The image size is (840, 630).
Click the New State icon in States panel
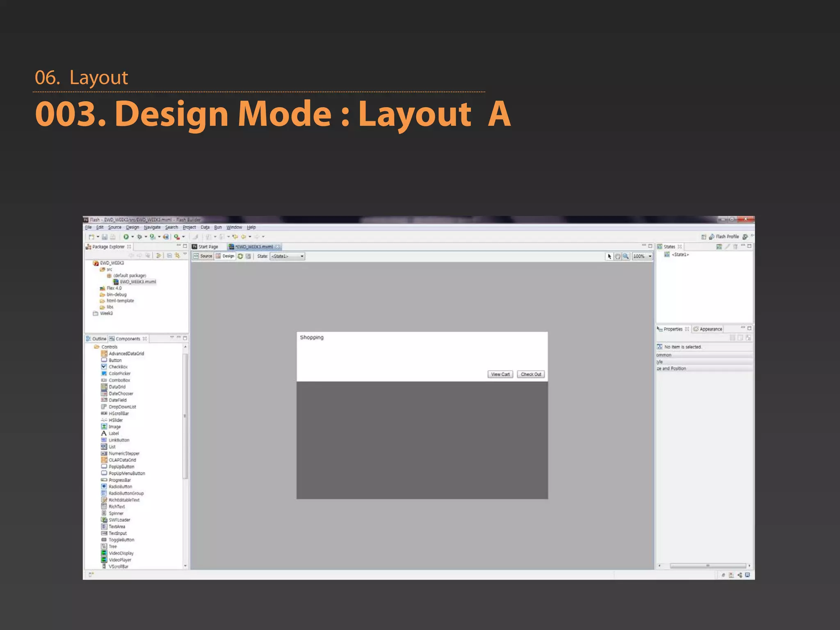(x=719, y=247)
